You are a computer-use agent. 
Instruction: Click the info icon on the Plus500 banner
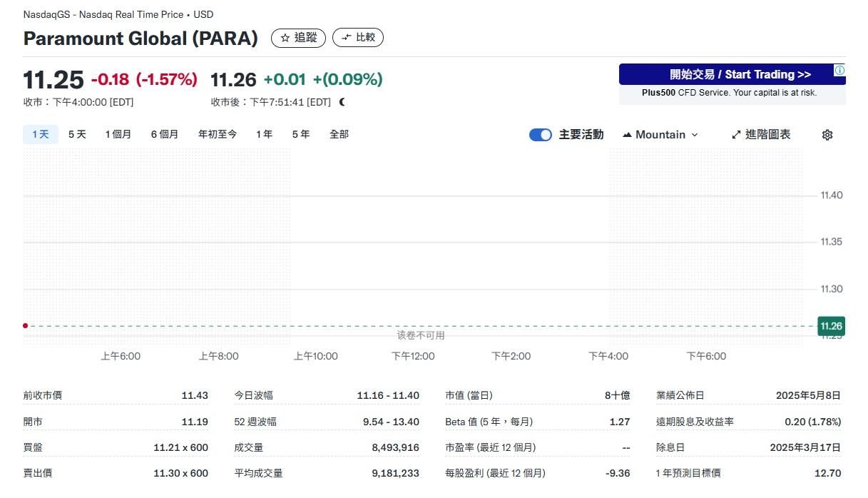click(839, 70)
